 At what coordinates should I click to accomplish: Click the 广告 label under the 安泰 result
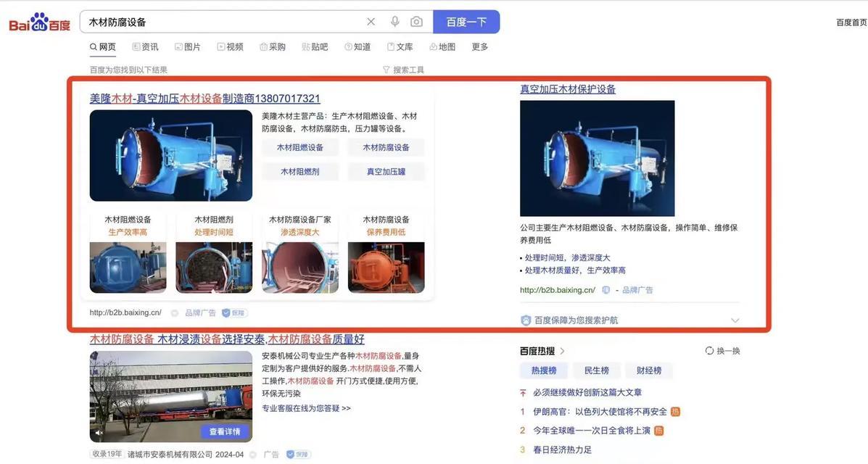271,455
